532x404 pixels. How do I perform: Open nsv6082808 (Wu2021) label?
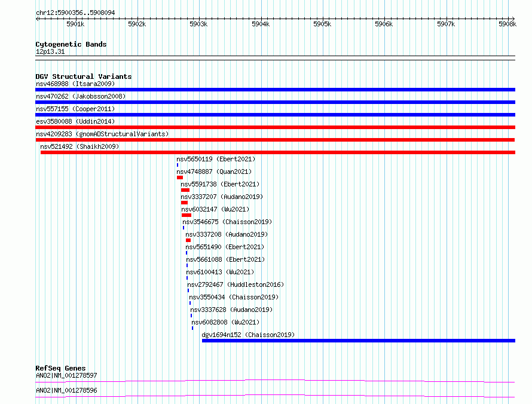pos(225,322)
